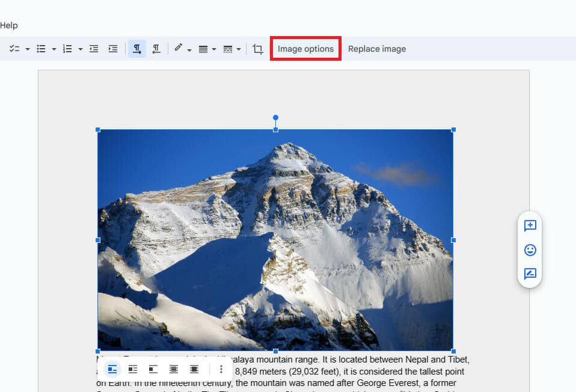Click the add emoji reaction icon
Image resolution: width=576 pixels, height=392 pixels.
tap(530, 250)
